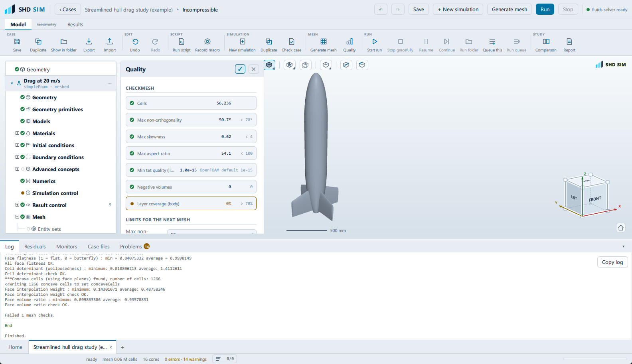Collapse the Drag at 20 m/s simulation

[12, 83]
